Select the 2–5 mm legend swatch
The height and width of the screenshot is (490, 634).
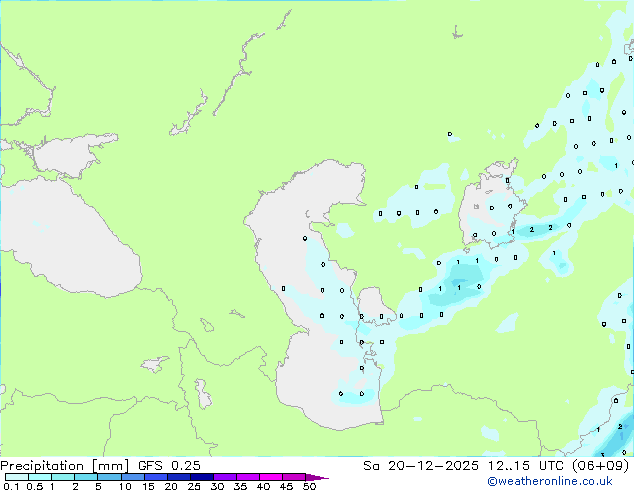[x=86, y=477]
